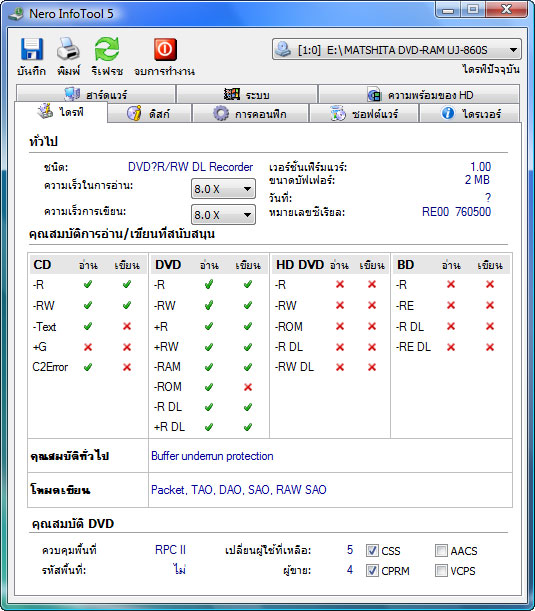Click user changes left value 5
This screenshot has width=535, height=611.
[x=350, y=550]
